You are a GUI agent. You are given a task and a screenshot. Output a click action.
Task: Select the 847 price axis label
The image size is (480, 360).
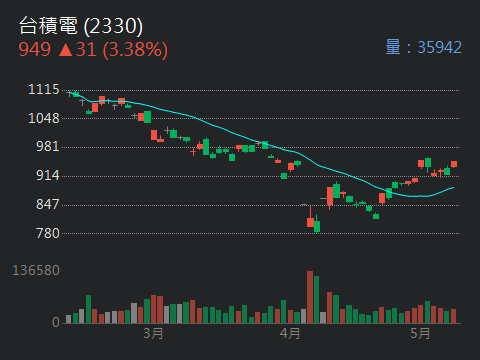(48, 204)
